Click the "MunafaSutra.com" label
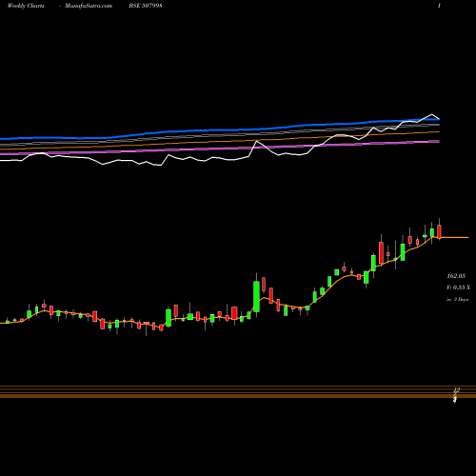The image size is (476, 476). 89,6
